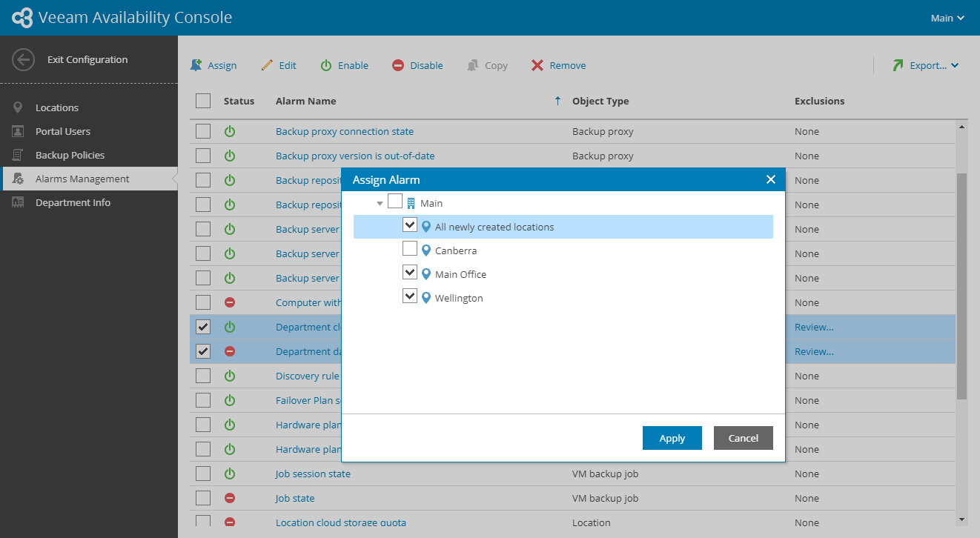This screenshot has height=538, width=980.
Task: Click the pin icon beside Wellington
Action: click(x=426, y=298)
